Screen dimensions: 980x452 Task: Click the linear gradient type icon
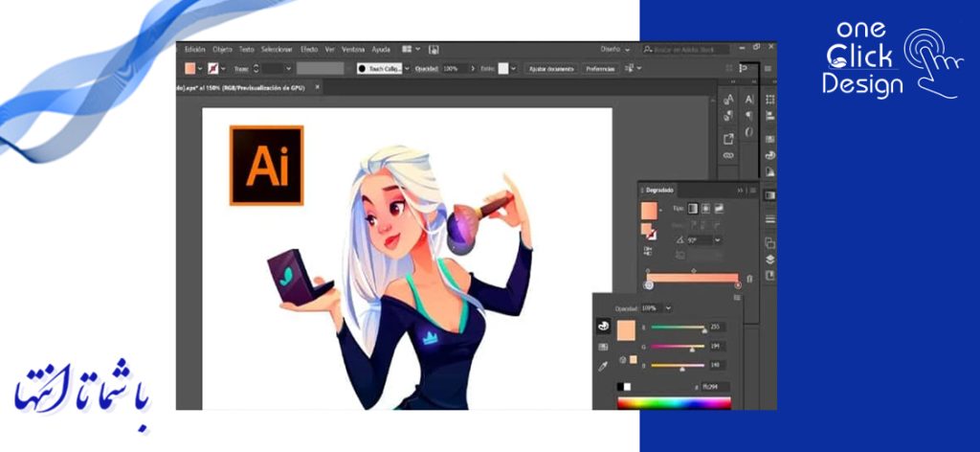point(693,208)
